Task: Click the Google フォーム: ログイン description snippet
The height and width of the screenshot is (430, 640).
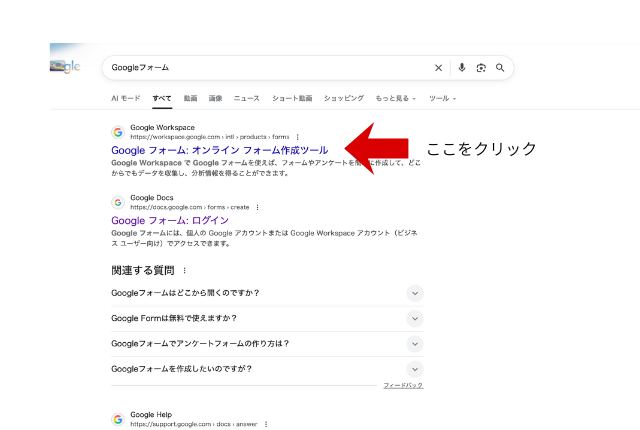Action: click(x=264, y=238)
